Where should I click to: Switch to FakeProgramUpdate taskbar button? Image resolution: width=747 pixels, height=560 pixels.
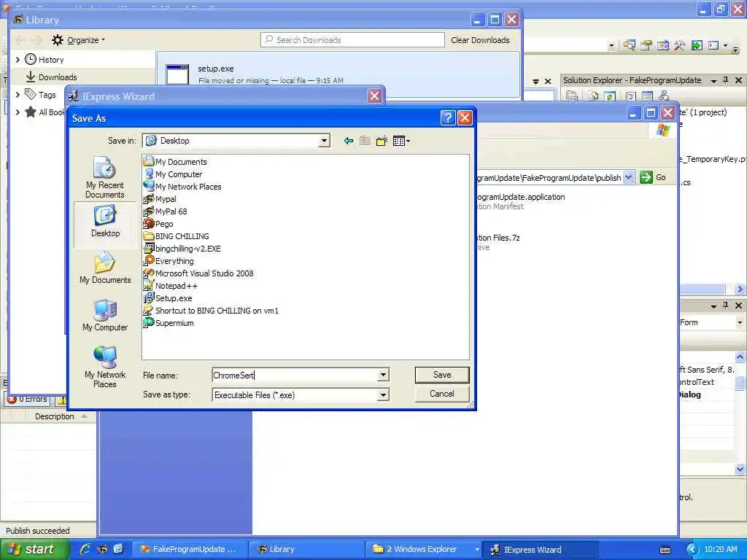pyautogui.click(x=190, y=549)
